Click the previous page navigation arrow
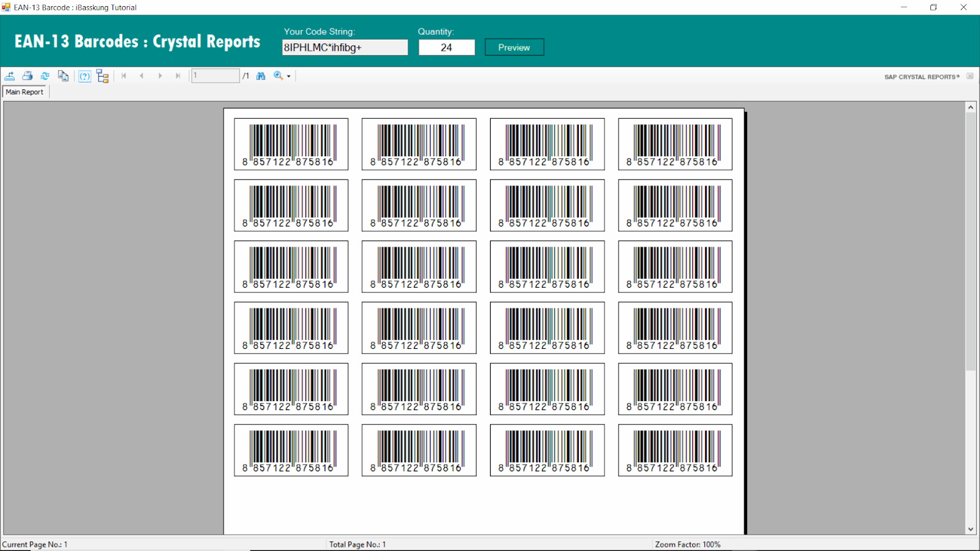The width and height of the screenshot is (980, 551). tap(141, 75)
